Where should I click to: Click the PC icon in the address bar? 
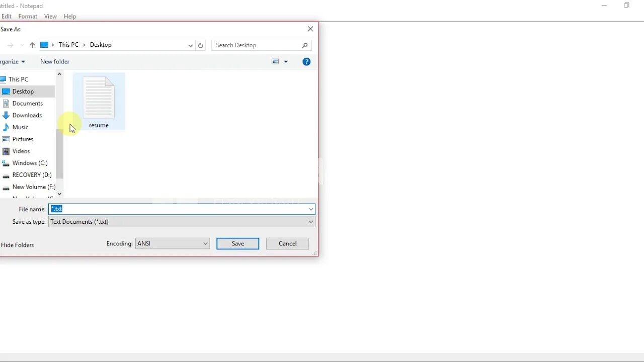pos(44,45)
